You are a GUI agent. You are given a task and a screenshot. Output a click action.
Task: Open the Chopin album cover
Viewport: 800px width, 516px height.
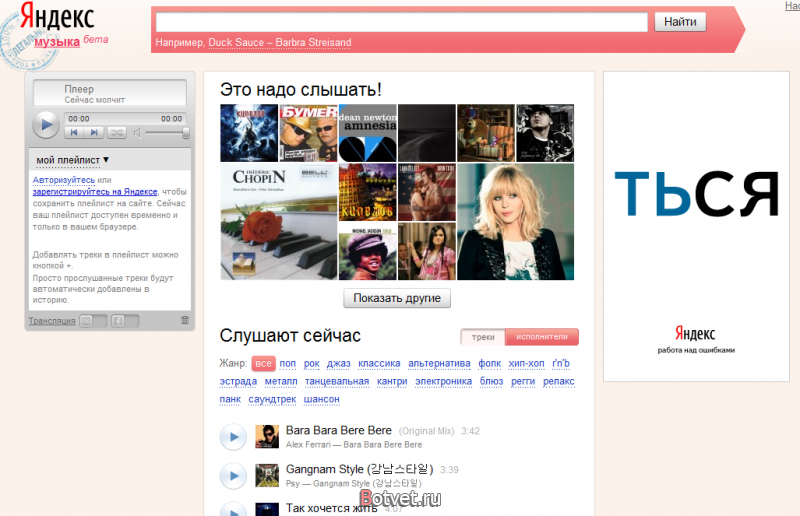279,222
